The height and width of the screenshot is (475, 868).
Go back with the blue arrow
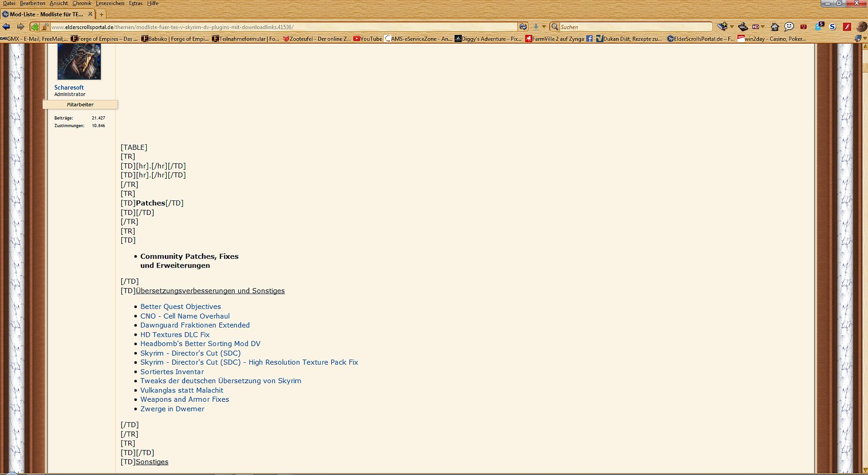click(6, 27)
